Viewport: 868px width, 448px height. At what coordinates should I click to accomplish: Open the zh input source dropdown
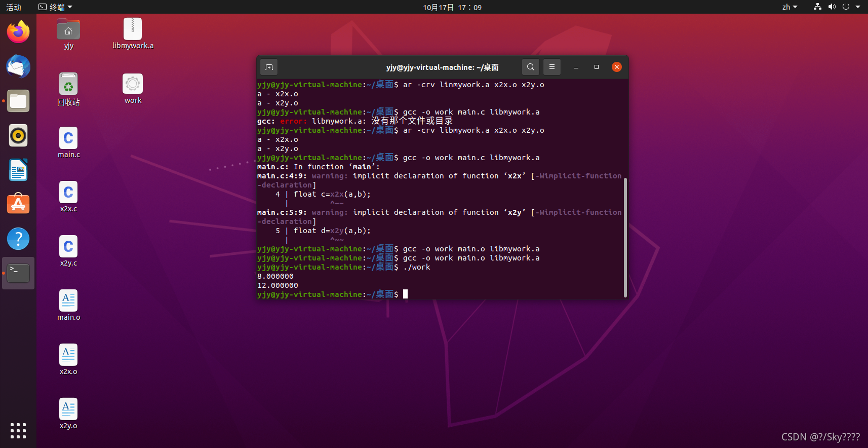coord(790,7)
